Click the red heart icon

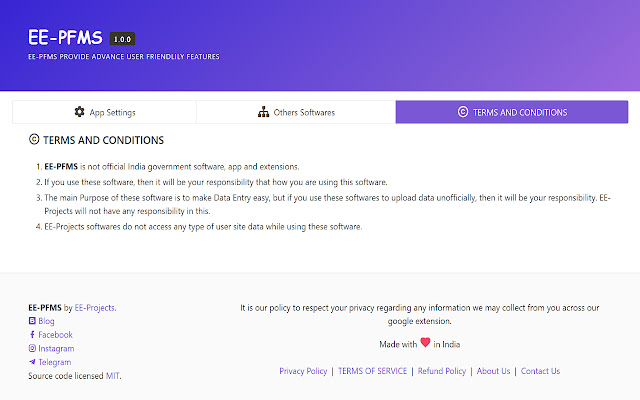pyautogui.click(x=425, y=343)
